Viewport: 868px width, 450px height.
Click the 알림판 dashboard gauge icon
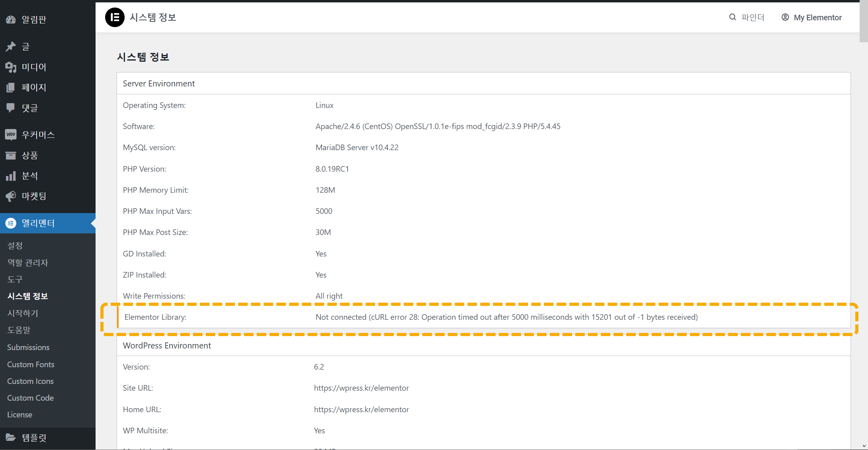coord(11,20)
